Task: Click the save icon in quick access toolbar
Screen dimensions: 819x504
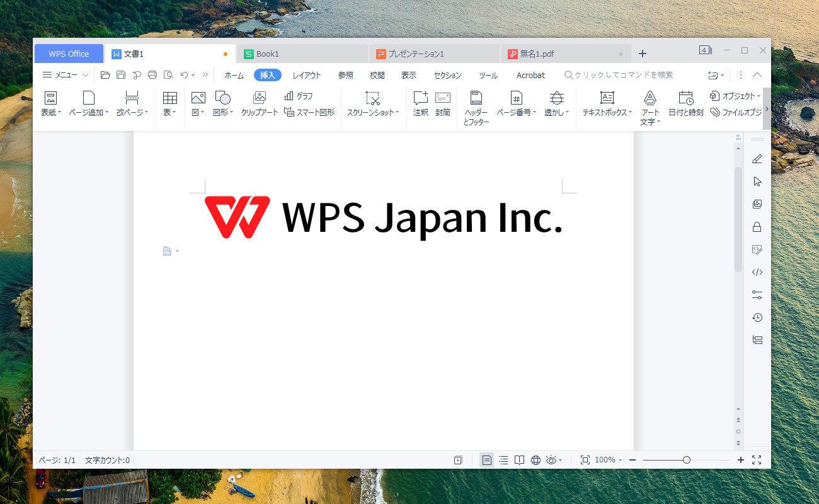Action: 121,75
